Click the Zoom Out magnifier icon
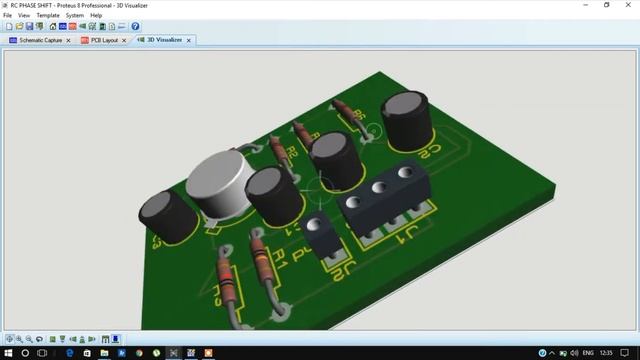640x360 pixels. click(x=29, y=339)
